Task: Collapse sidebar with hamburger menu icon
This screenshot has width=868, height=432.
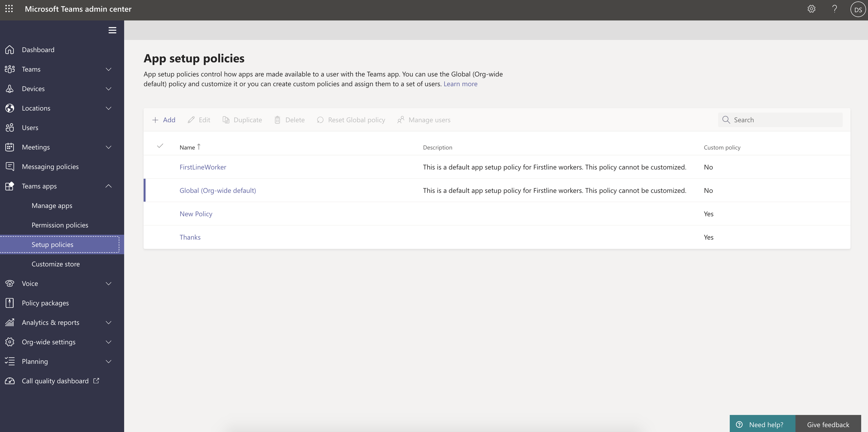Action: tap(112, 30)
